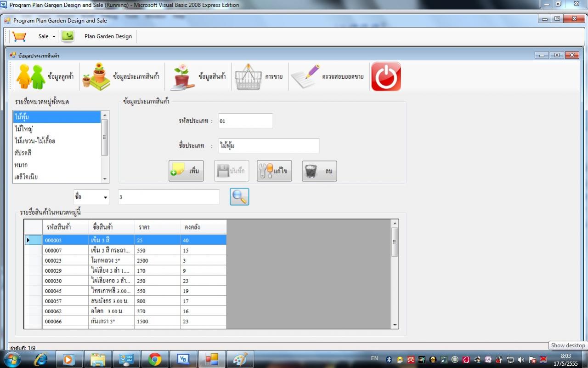
Task: Select หมาก in the category list
Action: click(x=57, y=165)
